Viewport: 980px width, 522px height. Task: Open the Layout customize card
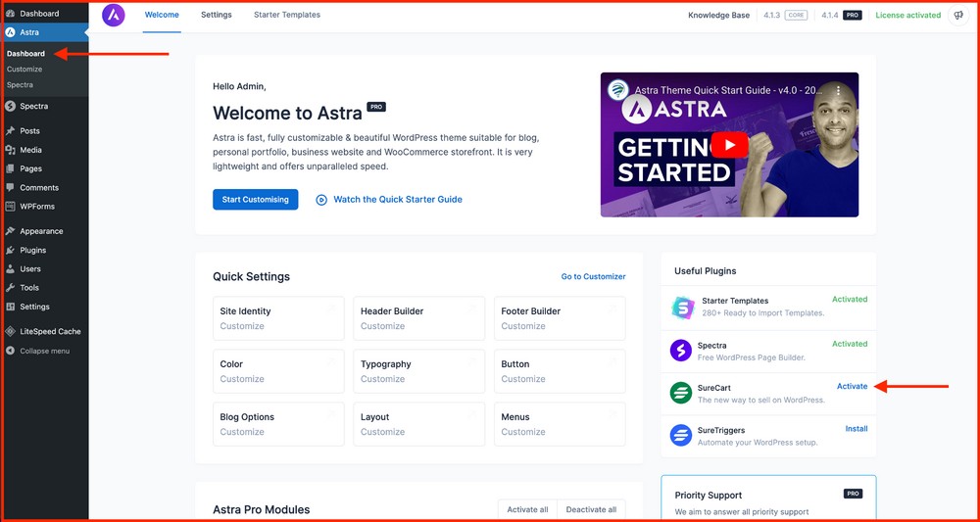pos(418,425)
